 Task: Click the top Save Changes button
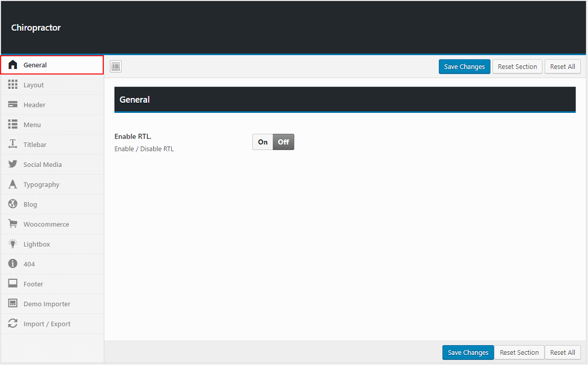tap(464, 67)
